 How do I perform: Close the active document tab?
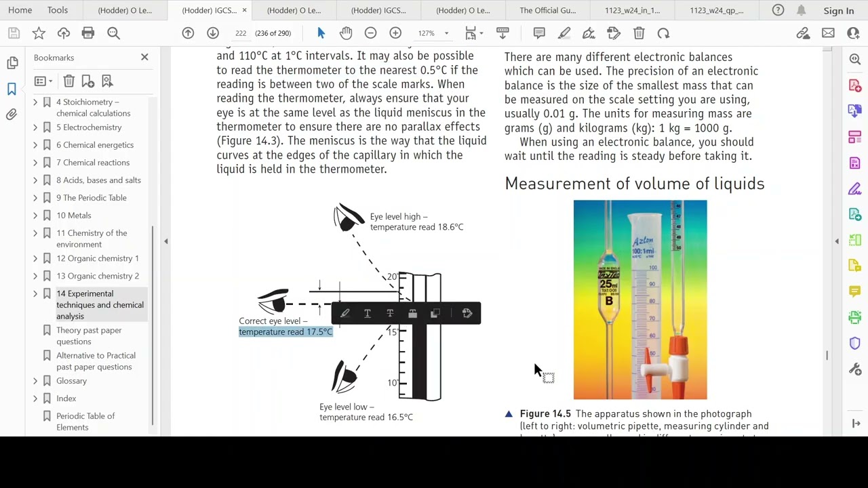coord(244,10)
